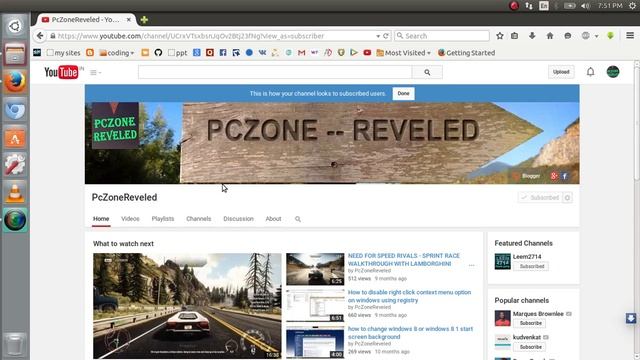The image size is (640, 360).
Task: Open the Files manager from the dock
Action: pyautogui.click(x=15, y=53)
